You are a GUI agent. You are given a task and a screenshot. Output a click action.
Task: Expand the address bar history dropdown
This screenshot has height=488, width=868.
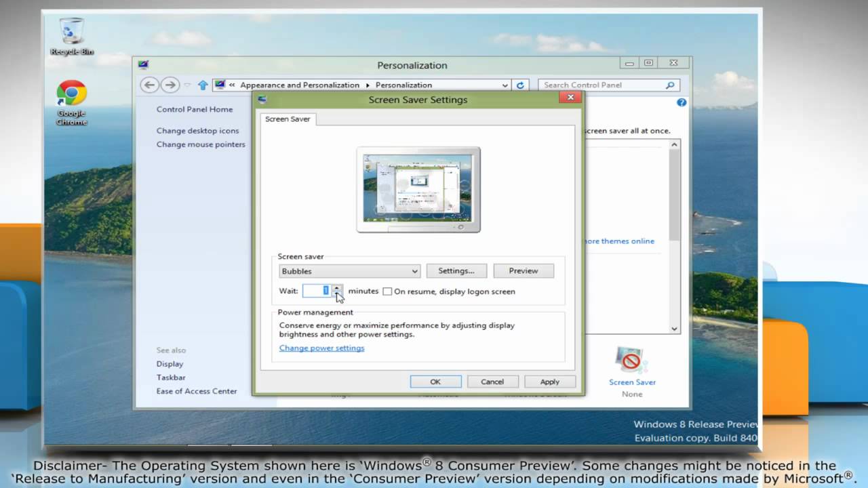coord(505,85)
